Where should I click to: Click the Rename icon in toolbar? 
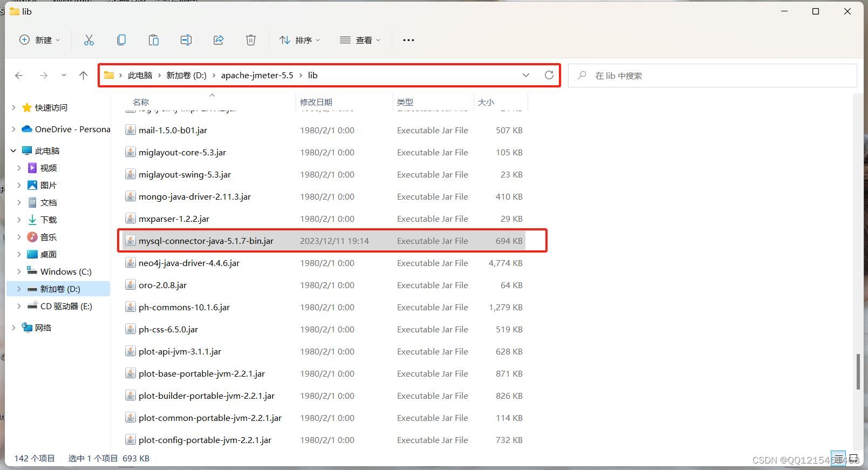pos(186,40)
